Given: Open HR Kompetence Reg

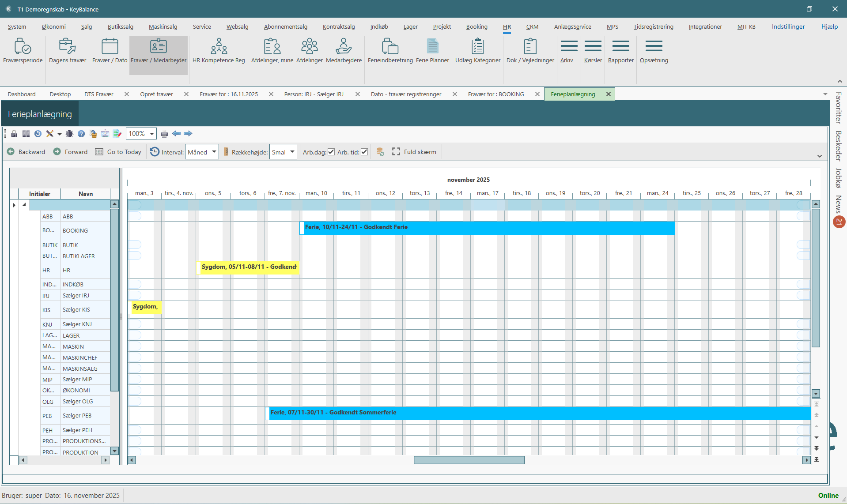Looking at the screenshot, I should 218,52.
